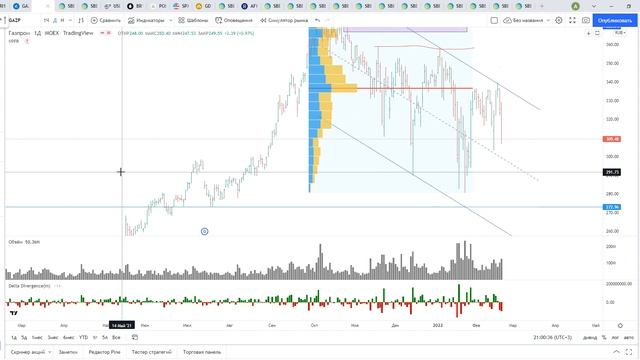Image resolution: width=640 pixels, height=360 pixels.
Task: Toggle logarithmic scale лог
Action: tap(615, 338)
